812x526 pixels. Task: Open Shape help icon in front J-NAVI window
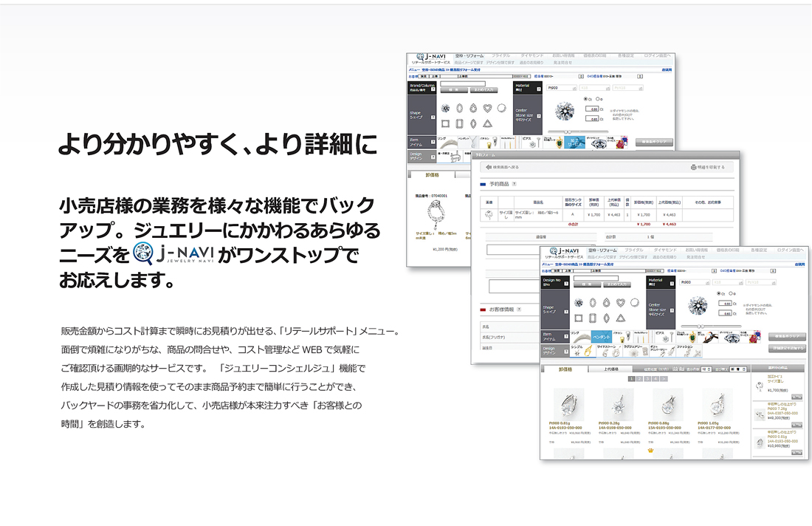[x=566, y=312]
